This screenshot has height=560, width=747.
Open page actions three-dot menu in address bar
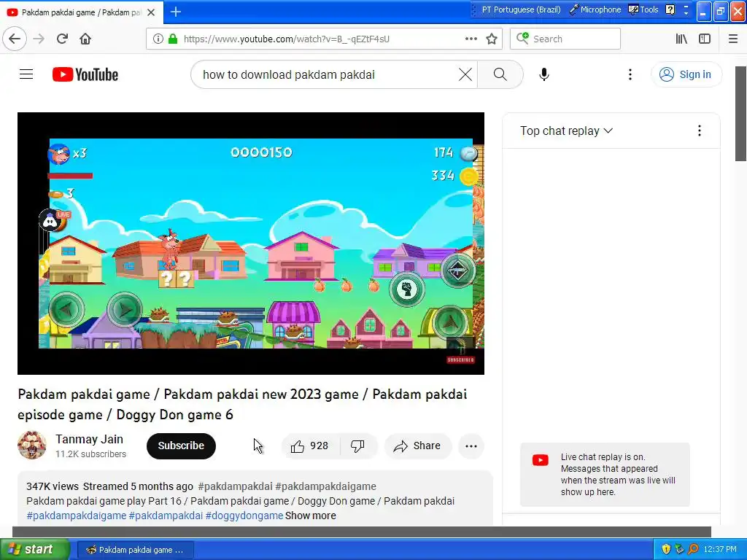pos(471,39)
